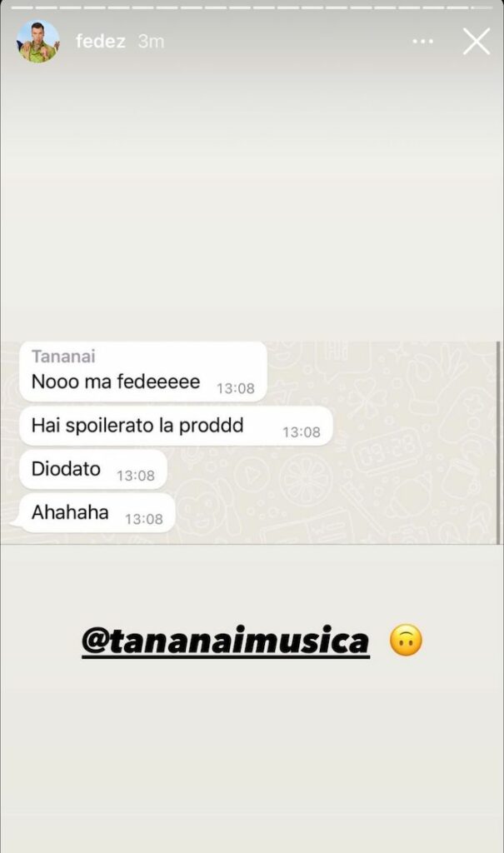Tap the 13:08 time on Ahahaha message
The width and height of the screenshot is (504, 853).
(x=143, y=519)
